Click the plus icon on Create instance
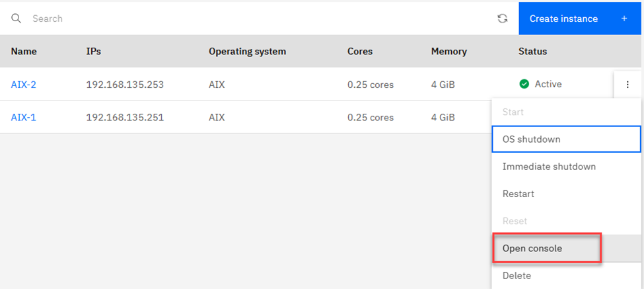Viewport: 644px width, 289px height. (624, 19)
